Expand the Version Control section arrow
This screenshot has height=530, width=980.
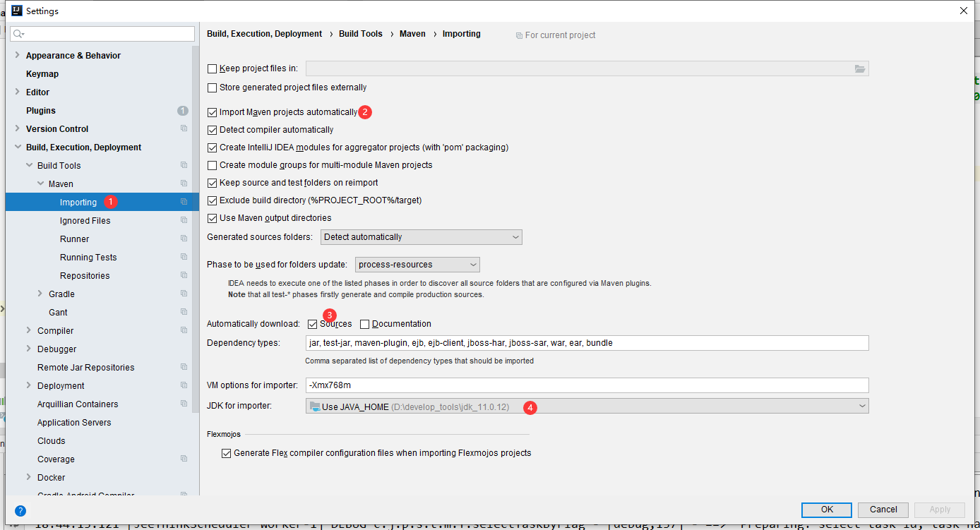[x=17, y=128]
